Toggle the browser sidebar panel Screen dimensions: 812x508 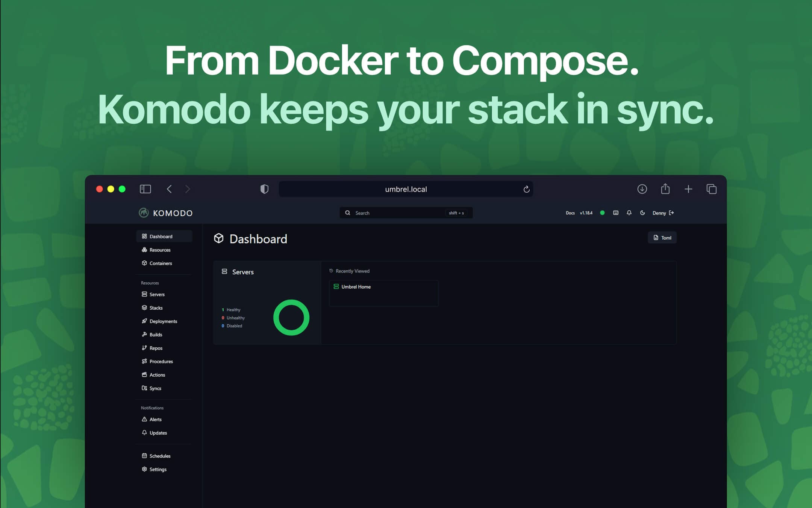pos(145,189)
